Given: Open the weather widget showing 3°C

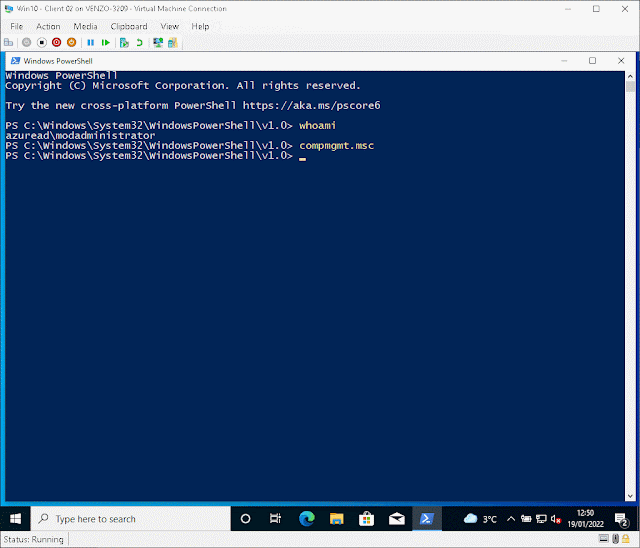Looking at the screenshot, I should [x=480, y=519].
